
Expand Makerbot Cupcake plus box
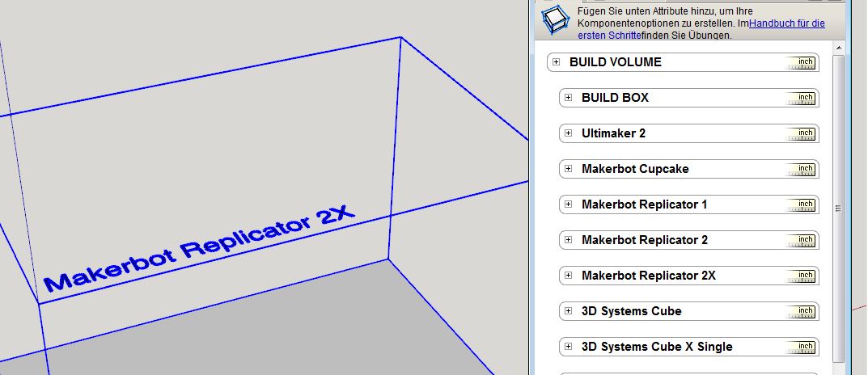pos(568,169)
